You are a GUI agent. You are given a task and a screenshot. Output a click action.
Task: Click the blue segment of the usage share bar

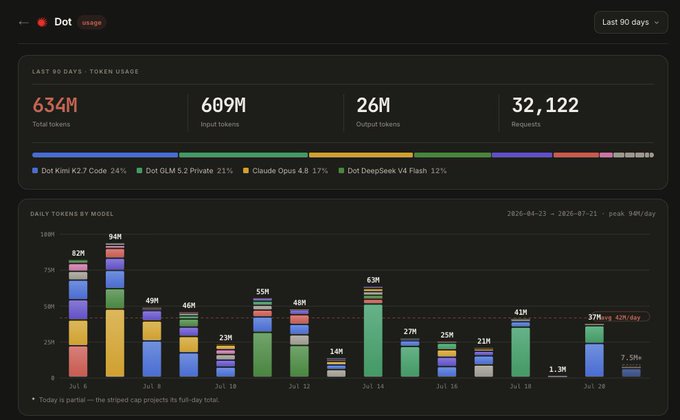[105, 155]
